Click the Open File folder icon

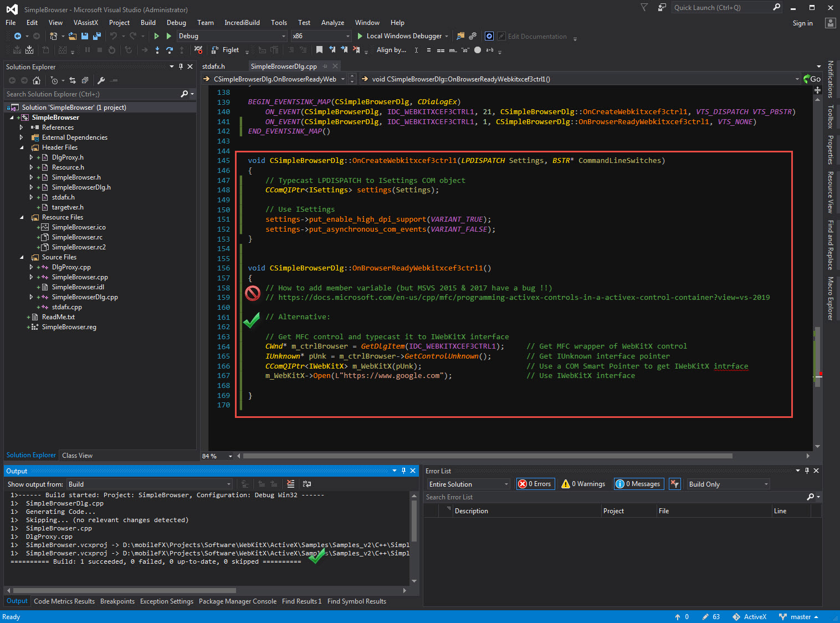72,36
